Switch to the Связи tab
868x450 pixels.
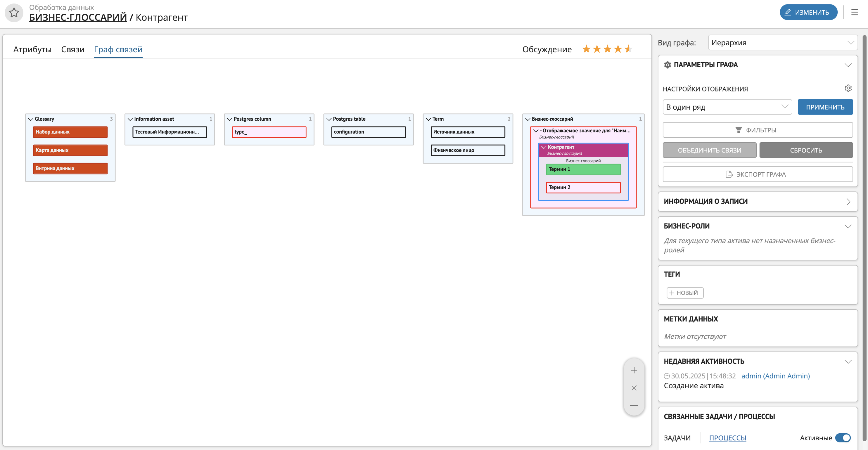tap(72, 49)
